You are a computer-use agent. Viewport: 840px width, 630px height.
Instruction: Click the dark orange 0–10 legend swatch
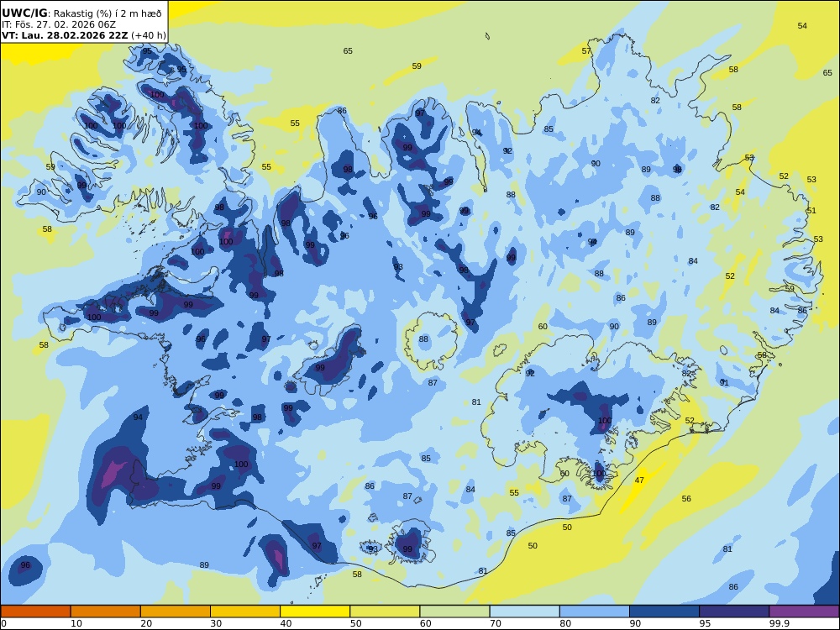[35, 612]
